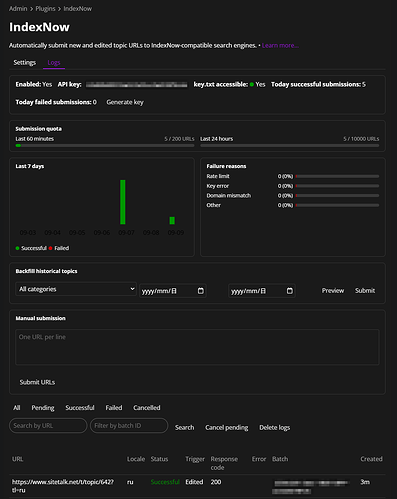Click the green Successful legend dot

17,248
